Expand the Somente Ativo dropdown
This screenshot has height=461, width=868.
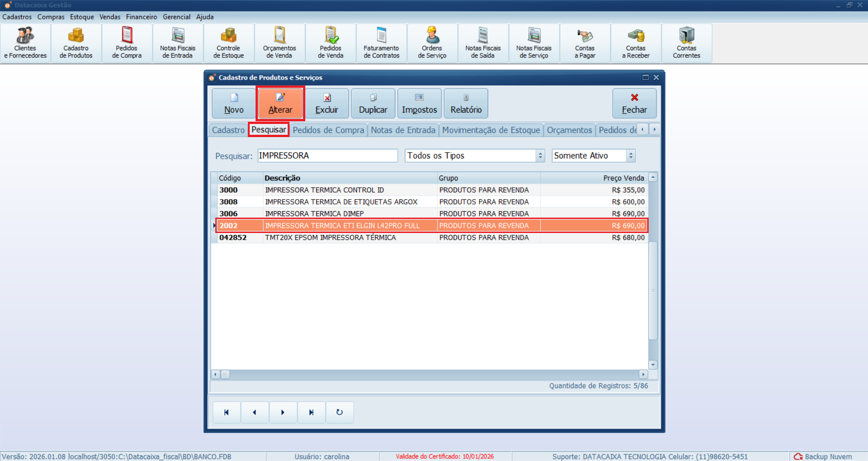(x=631, y=156)
